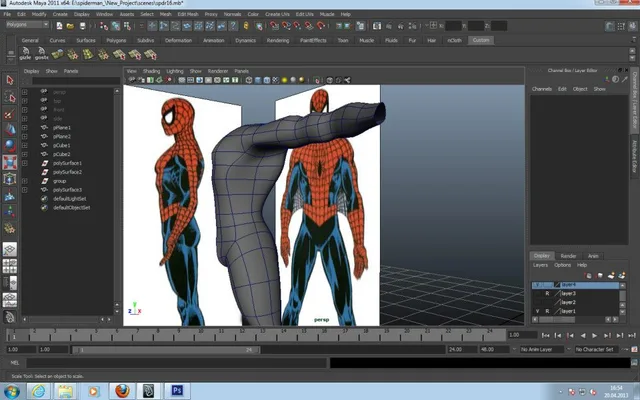
Task: Open Photoshop from the Windows taskbar
Action: [177, 391]
